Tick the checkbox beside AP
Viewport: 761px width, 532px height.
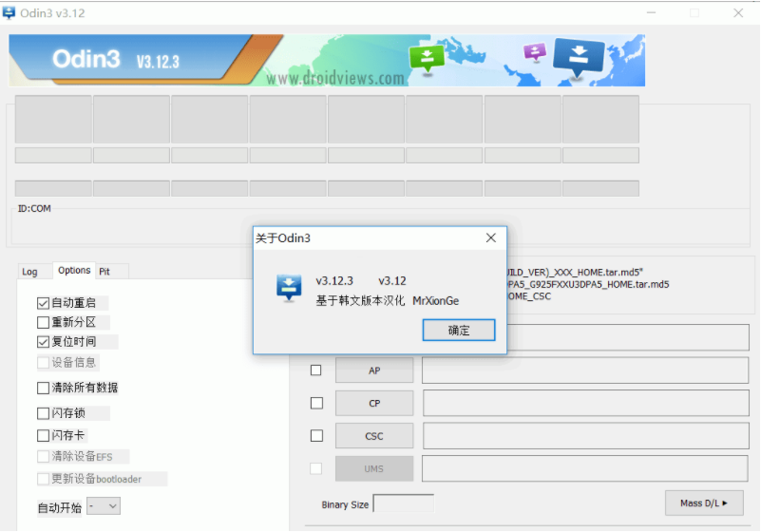pos(316,370)
